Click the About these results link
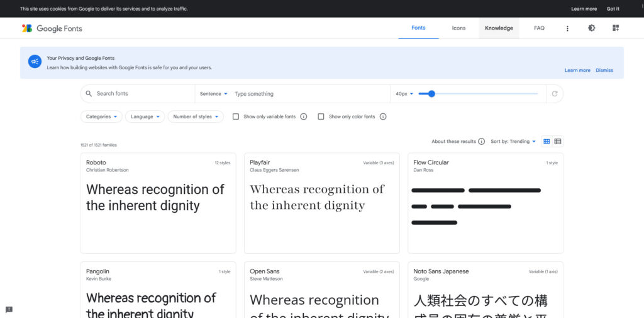Viewport: 644px width, 318px height. point(453,142)
